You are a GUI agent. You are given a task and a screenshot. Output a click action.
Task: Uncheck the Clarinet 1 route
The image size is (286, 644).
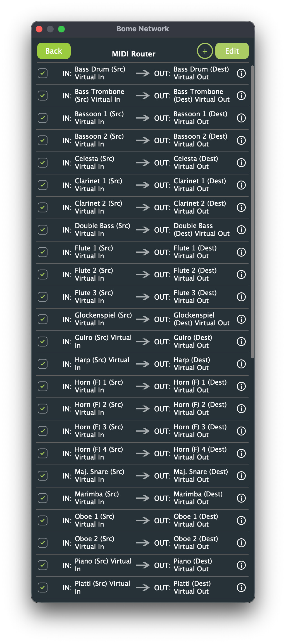pos(42,185)
